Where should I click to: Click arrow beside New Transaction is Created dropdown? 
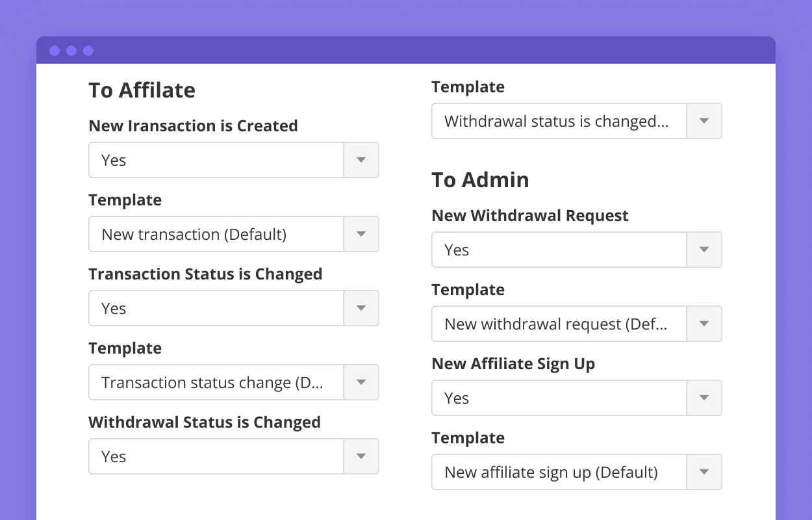click(361, 160)
